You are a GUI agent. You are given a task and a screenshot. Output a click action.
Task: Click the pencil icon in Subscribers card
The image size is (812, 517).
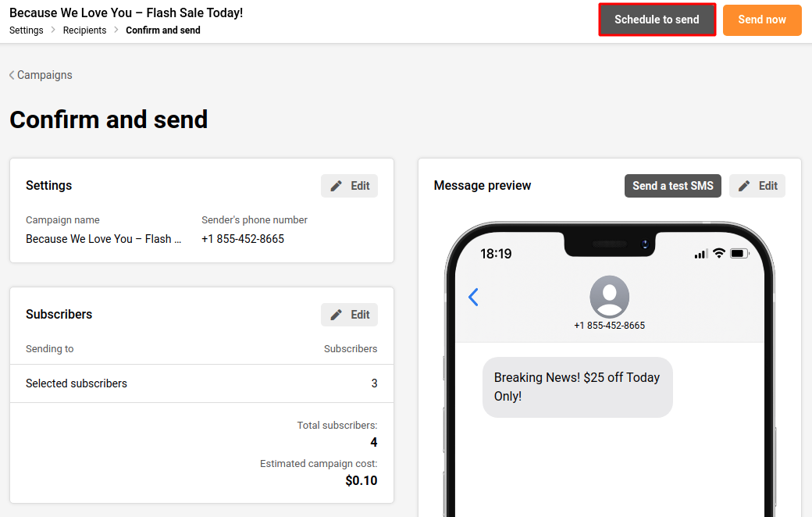point(337,315)
